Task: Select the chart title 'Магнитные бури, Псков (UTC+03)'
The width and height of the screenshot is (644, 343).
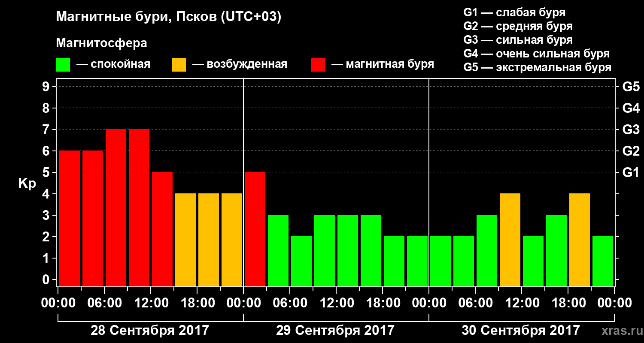Action: coord(169,18)
